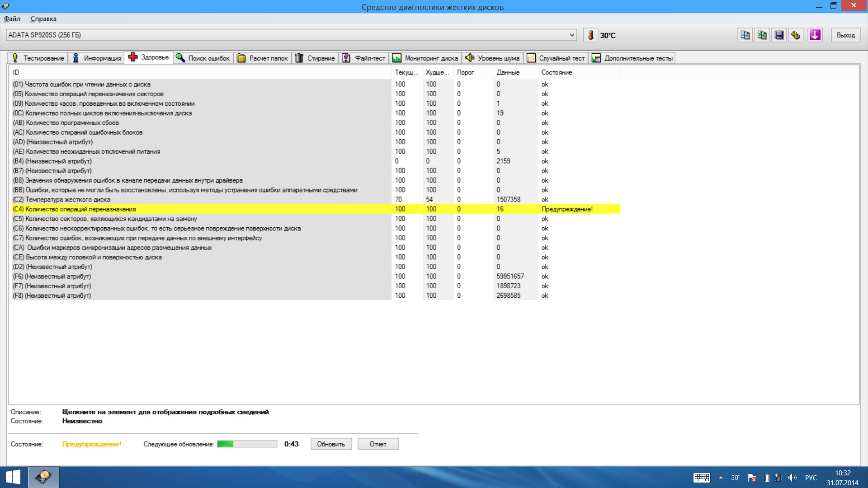The width and height of the screenshot is (868, 488).
Task: Open the Уровень шума tab
Action: click(493, 58)
